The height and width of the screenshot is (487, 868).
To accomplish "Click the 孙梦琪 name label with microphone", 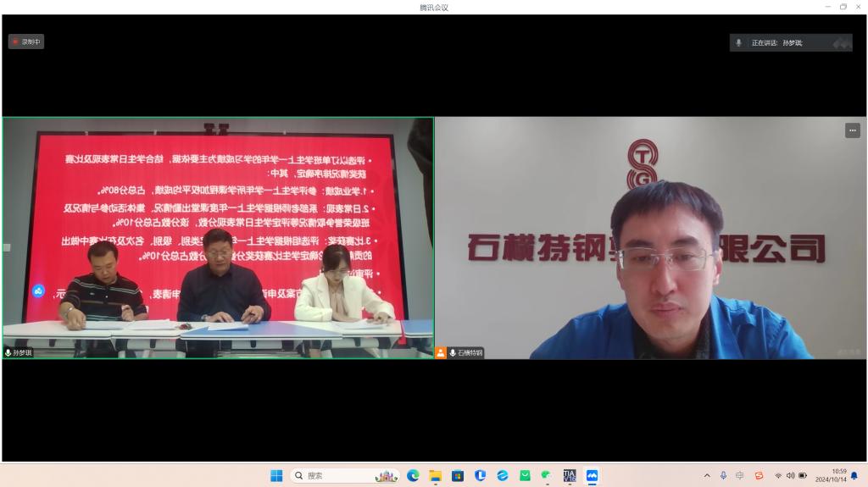I will (x=19, y=352).
